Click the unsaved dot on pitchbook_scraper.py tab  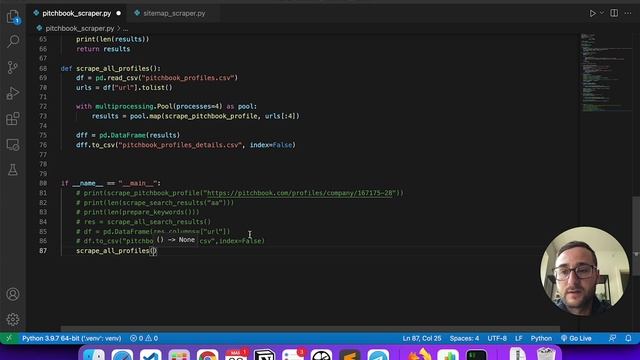tap(118, 13)
